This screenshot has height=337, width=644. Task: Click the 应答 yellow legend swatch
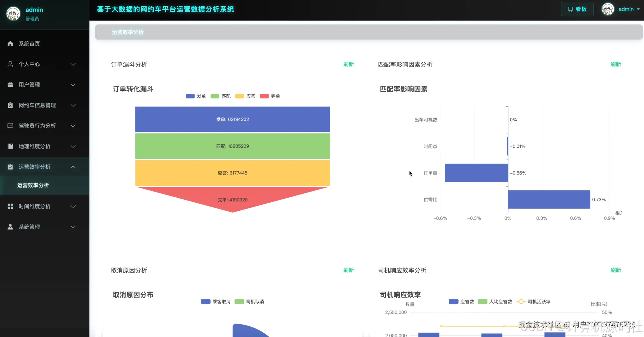pos(240,96)
